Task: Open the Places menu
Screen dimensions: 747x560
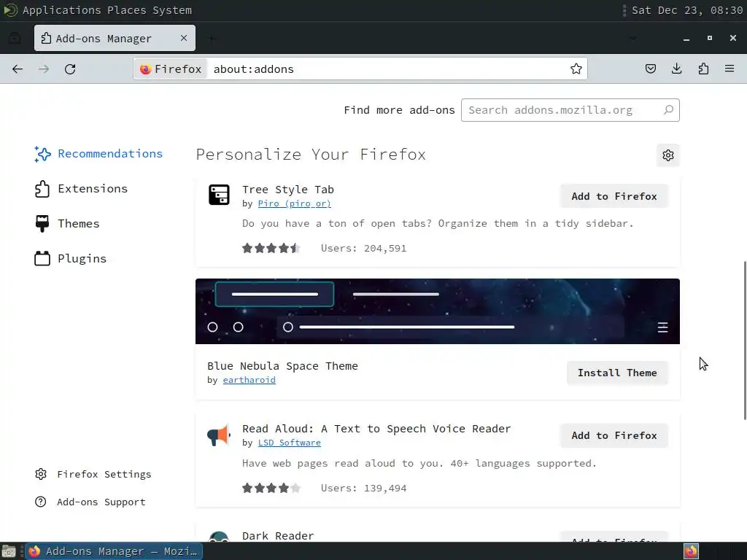Action: click(x=126, y=10)
